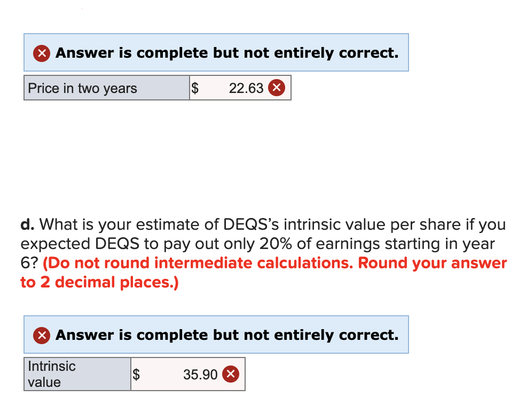This screenshot has height=420, width=518.
Task: Click red X icon in lower banner
Action: point(42,336)
